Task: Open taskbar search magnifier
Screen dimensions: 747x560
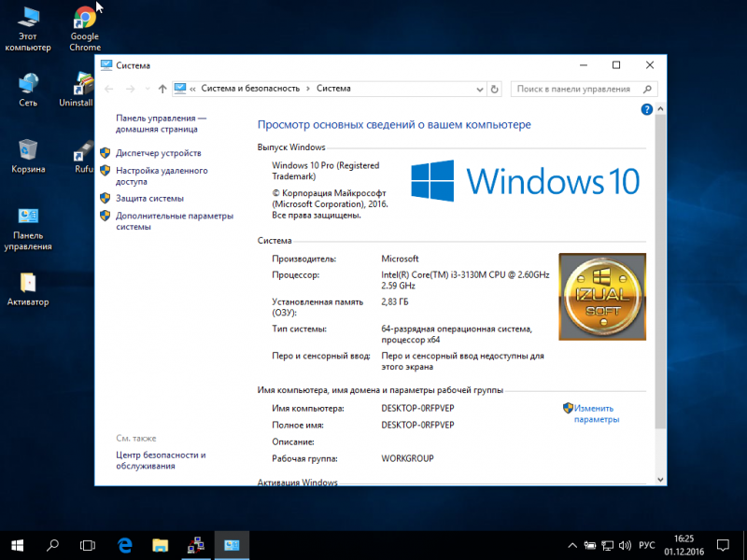Action: (52, 545)
